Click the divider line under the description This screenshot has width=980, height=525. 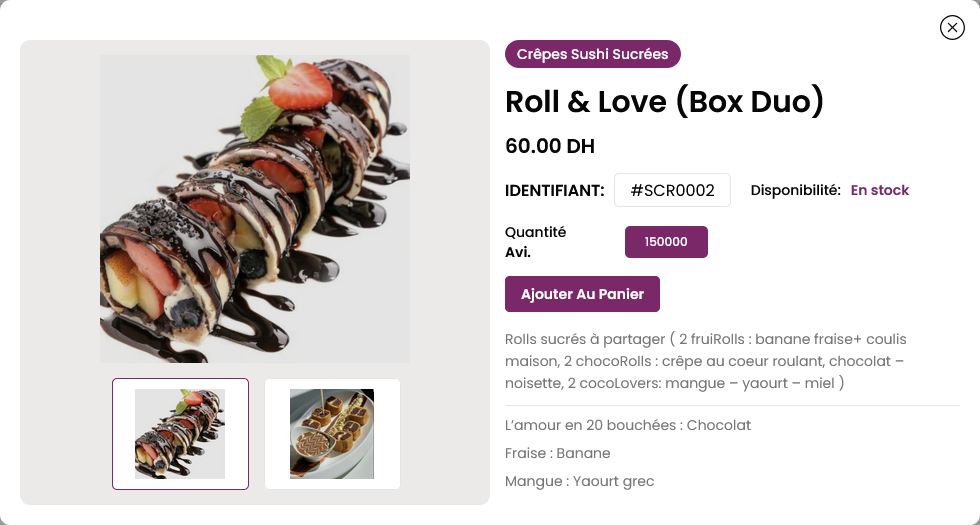(x=732, y=406)
